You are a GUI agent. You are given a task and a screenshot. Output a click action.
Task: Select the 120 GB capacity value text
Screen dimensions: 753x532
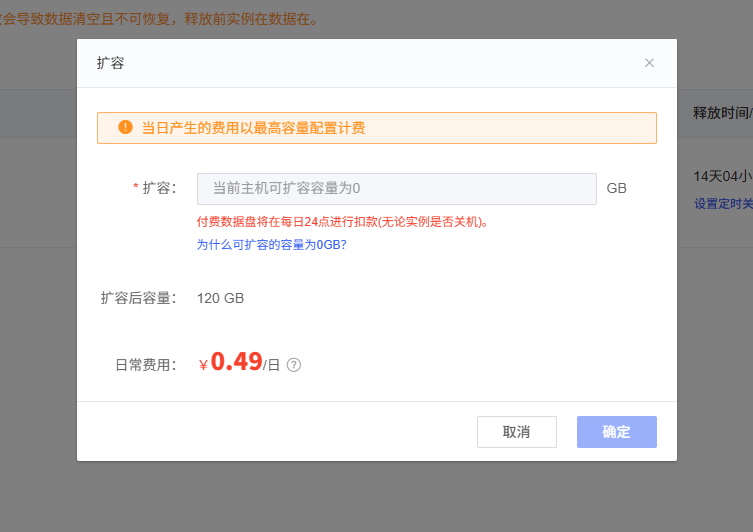click(220, 298)
